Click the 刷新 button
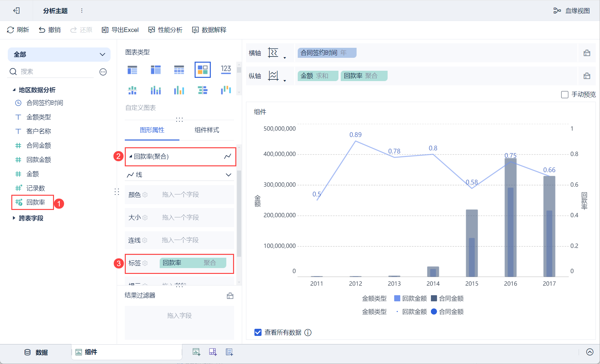The image size is (600, 364). click(x=18, y=30)
